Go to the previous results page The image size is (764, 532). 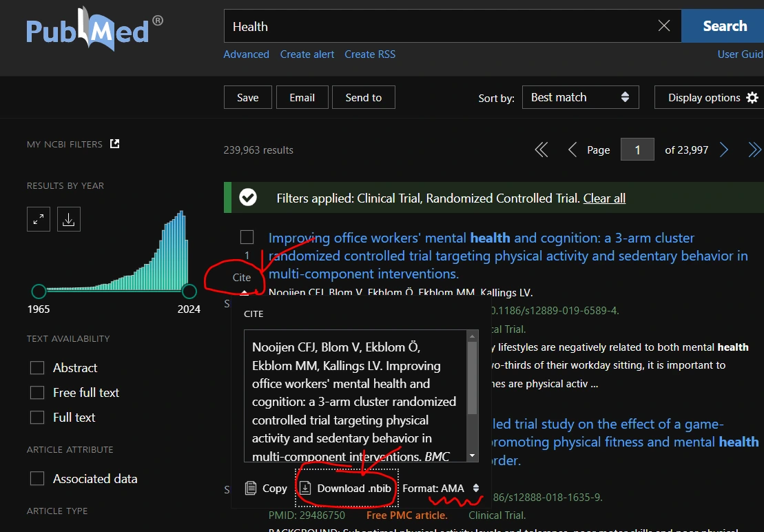coord(572,150)
